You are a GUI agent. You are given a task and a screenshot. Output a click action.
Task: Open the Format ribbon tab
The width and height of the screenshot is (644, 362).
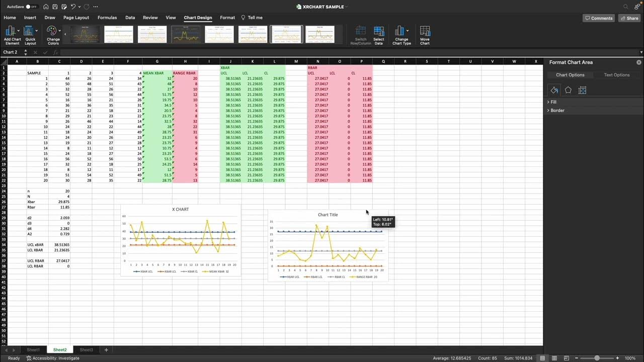coord(227,18)
